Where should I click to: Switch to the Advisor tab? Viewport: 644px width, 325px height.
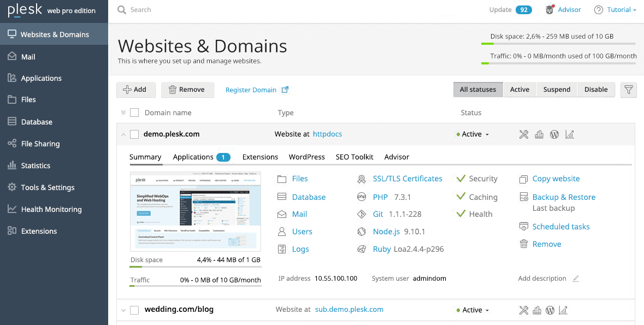397,157
